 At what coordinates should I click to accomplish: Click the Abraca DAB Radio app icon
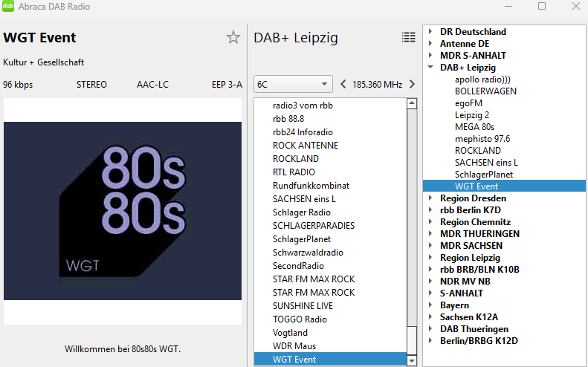point(8,7)
